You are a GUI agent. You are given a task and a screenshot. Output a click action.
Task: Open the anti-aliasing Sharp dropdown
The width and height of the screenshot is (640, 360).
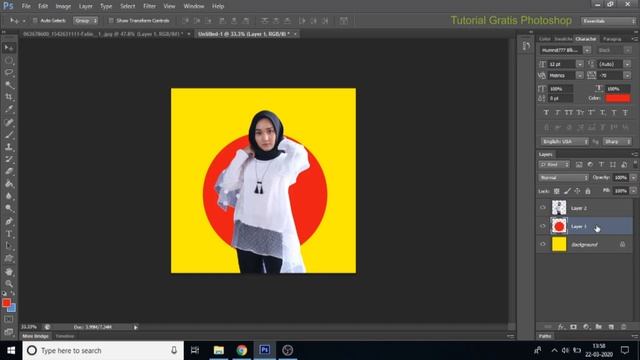click(617, 142)
